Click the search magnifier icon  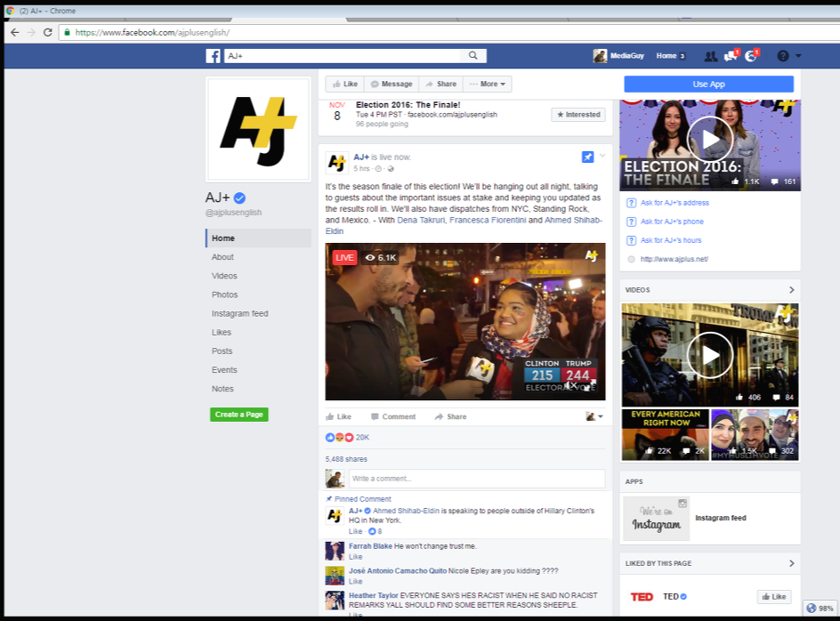[473, 55]
